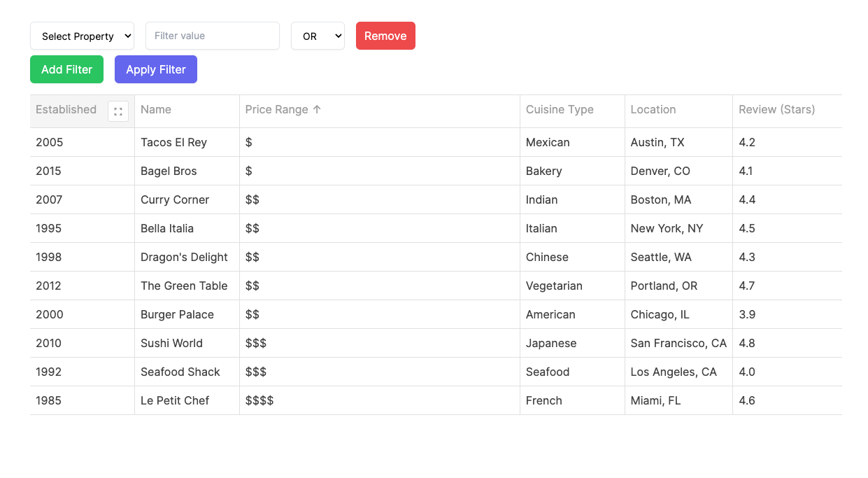Viewport: 868px width, 478px height.
Task: Click the Add Filter button
Action: pyautogui.click(x=66, y=69)
